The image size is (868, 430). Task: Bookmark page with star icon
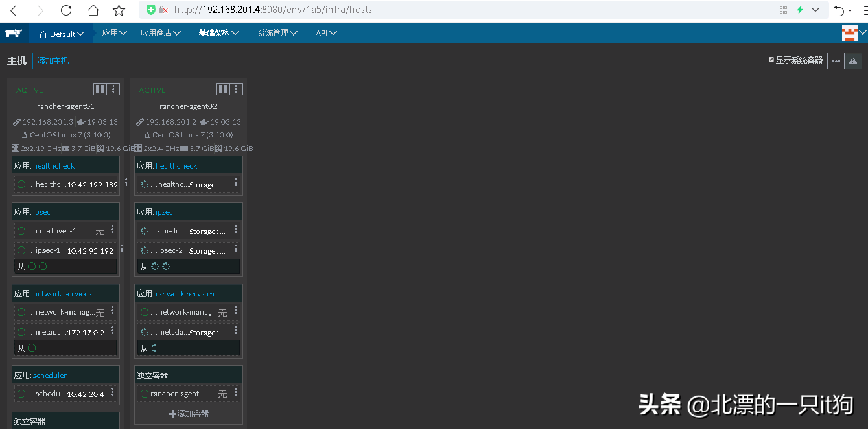(x=119, y=10)
